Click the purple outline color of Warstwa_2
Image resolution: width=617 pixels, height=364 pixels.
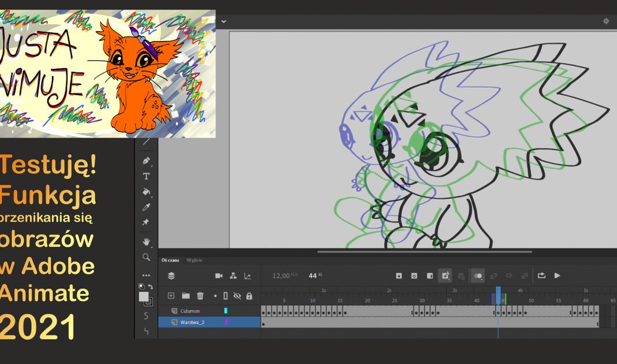click(x=226, y=322)
